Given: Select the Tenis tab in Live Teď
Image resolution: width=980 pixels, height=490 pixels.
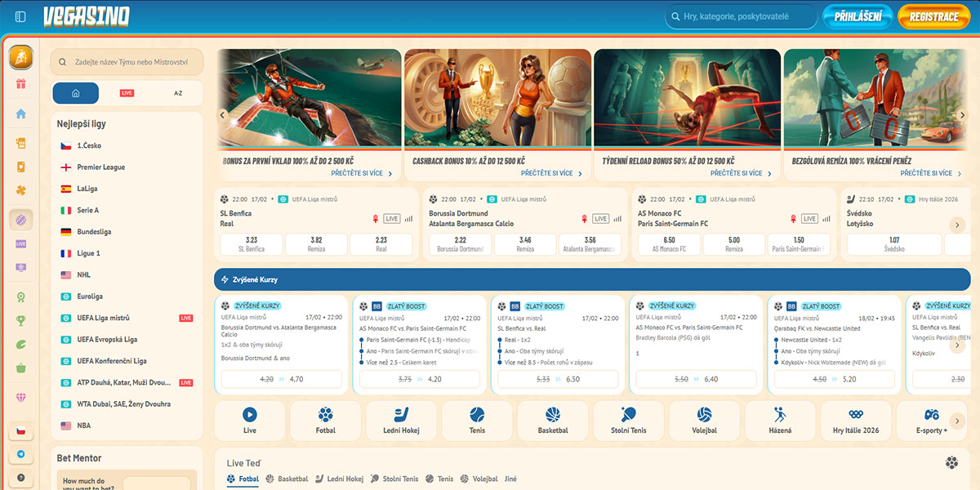Looking at the screenshot, I should (443, 479).
